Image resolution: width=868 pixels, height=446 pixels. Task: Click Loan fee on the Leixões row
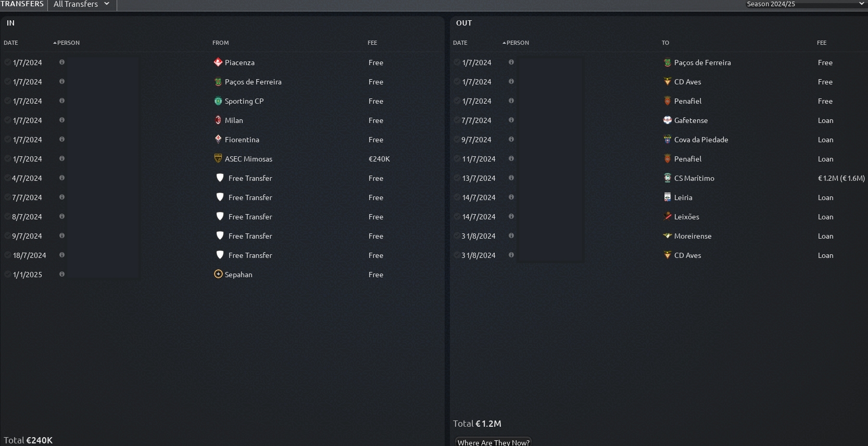coord(825,217)
